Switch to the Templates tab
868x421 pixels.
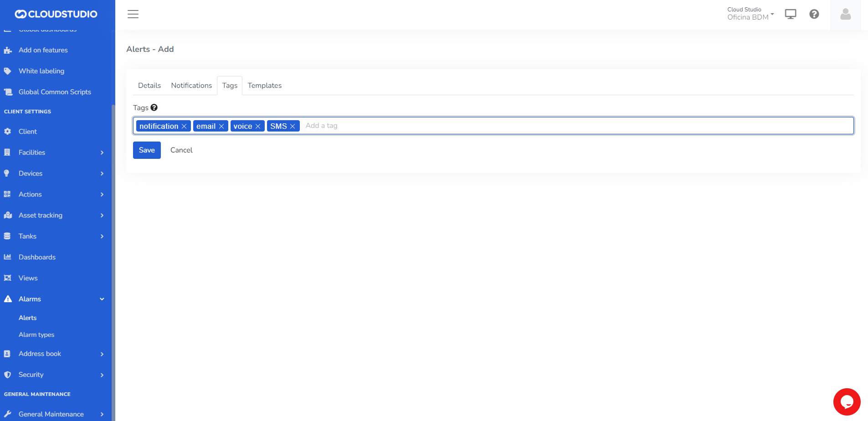(264, 86)
